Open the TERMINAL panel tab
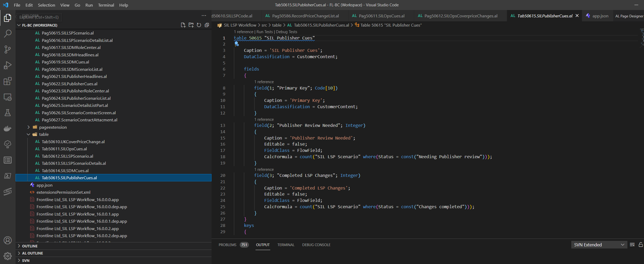This screenshot has width=644, height=264. [286, 245]
